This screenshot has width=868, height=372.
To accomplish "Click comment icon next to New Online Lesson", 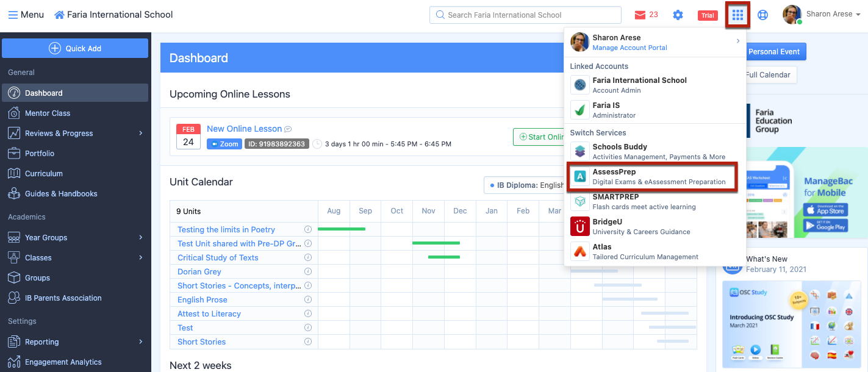I will 288,129.
